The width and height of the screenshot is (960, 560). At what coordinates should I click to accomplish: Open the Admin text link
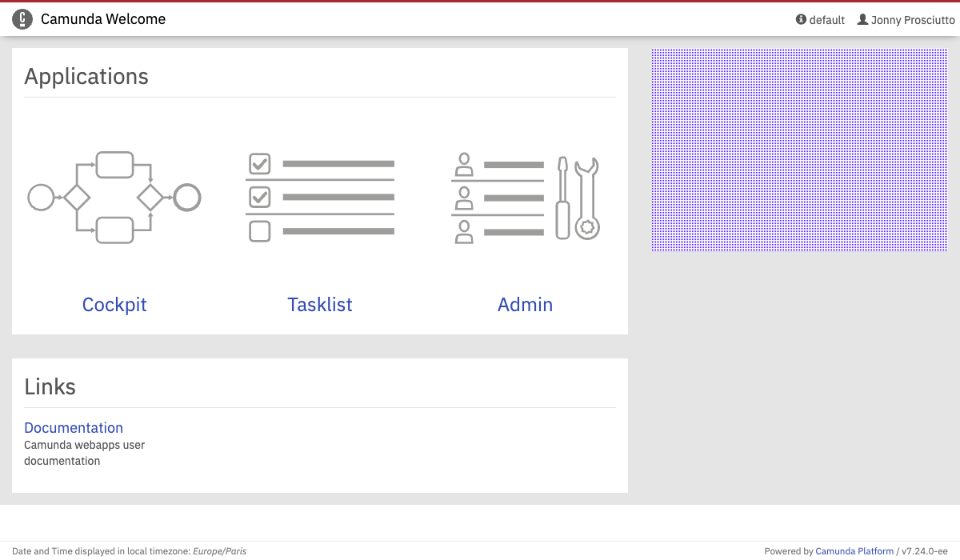click(x=525, y=305)
